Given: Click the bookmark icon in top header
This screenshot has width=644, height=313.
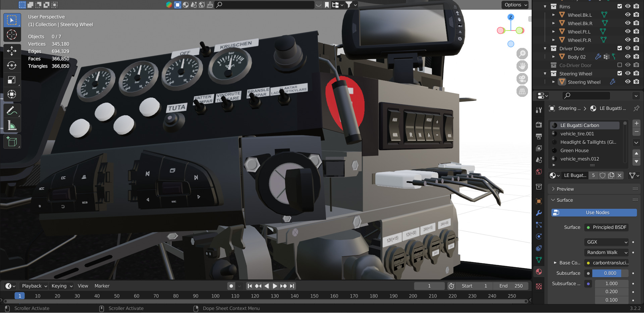Looking at the screenshot, I should (x=327, y=5).
